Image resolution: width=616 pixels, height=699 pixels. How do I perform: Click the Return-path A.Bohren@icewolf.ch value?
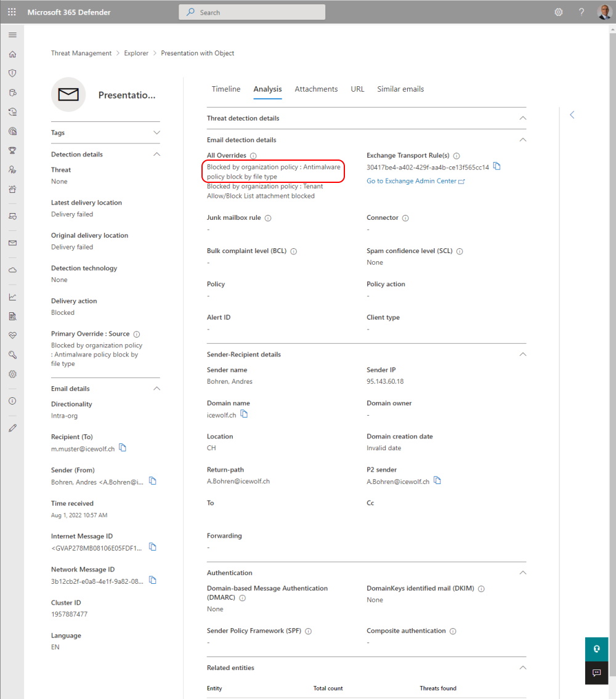238,482
